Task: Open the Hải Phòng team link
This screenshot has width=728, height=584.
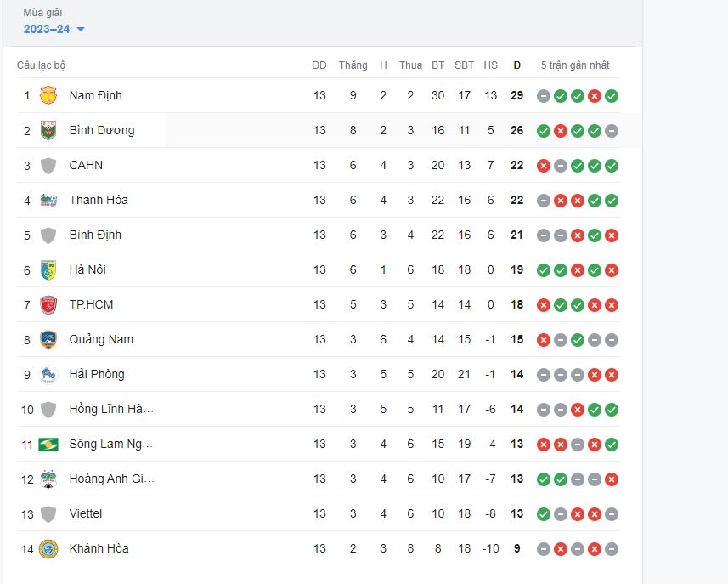Action: pos(96,374)
